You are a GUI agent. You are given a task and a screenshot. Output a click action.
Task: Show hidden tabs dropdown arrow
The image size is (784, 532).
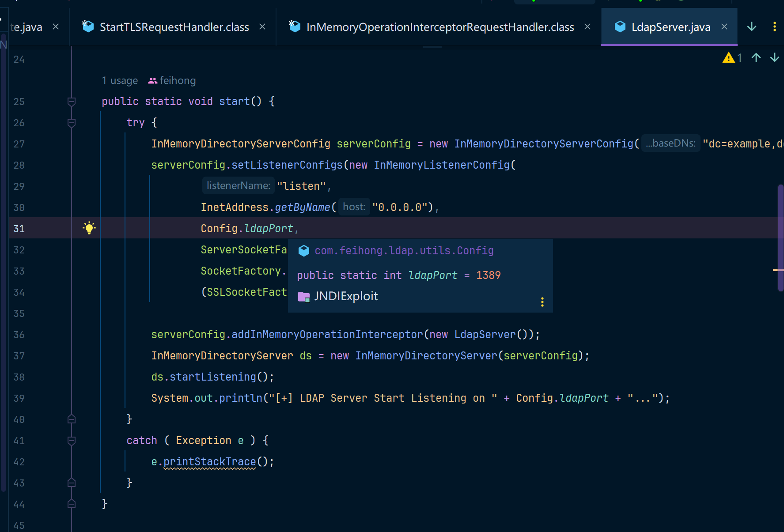coord(752,27)
